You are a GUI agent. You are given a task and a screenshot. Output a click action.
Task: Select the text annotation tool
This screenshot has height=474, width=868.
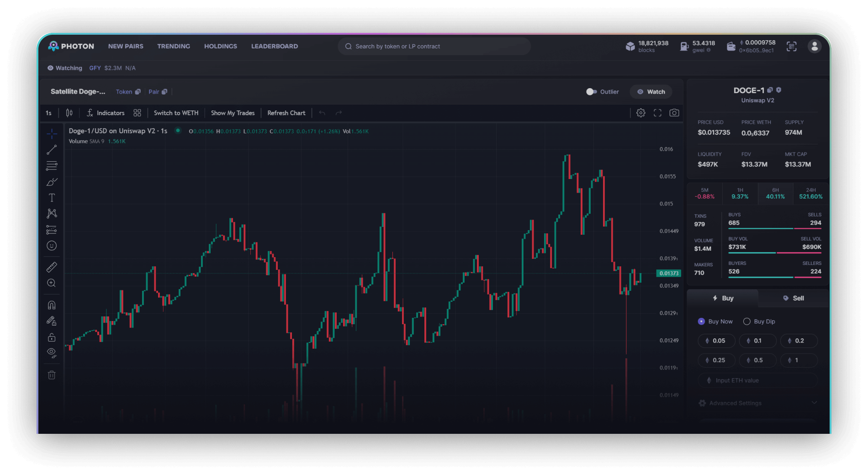pyautogui.click(x=52, y=198)
